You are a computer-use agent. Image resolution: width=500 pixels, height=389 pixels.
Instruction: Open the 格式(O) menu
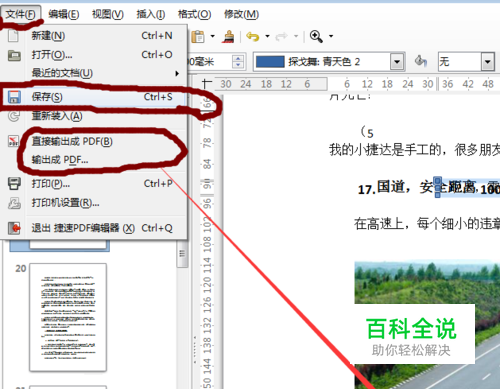194,14
